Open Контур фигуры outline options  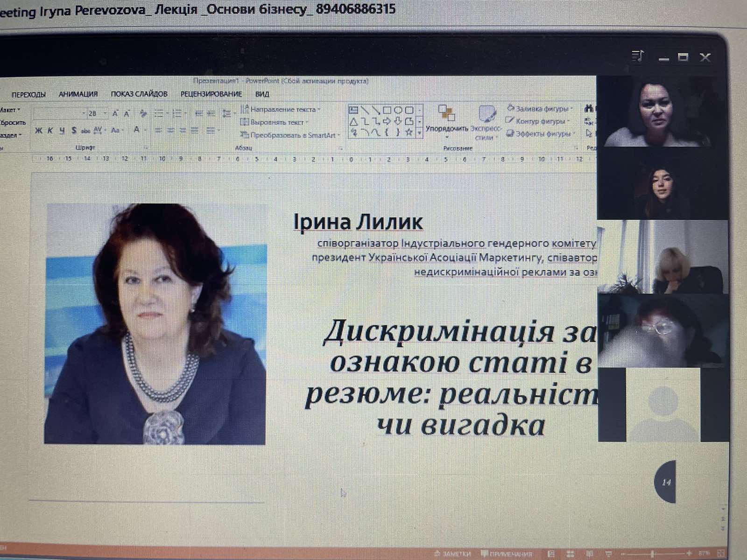[538, 121]
